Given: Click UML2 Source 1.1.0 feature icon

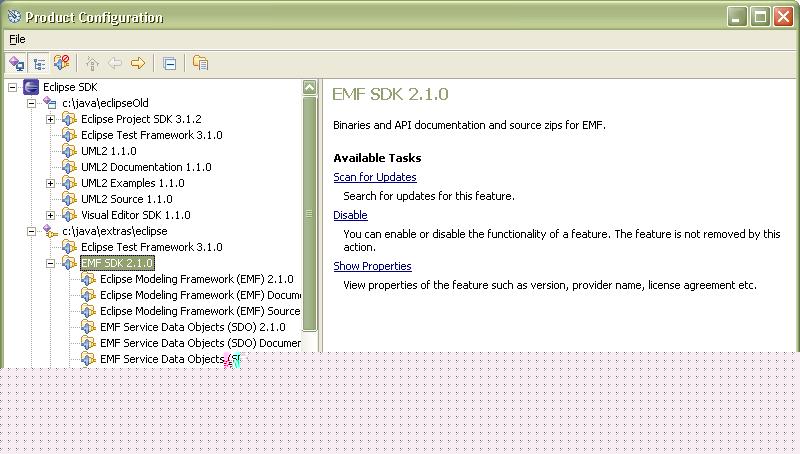Looking at the screenshot, I should pos(69,199).
